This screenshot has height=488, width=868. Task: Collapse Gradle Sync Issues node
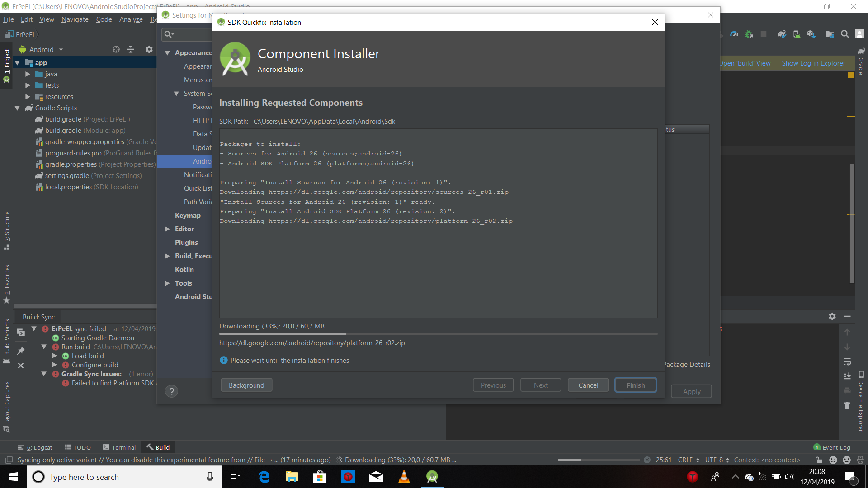44,374
